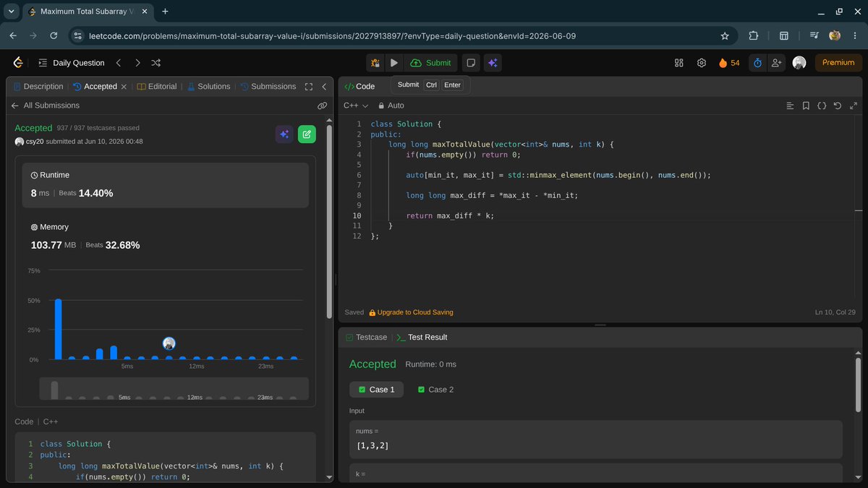Click the green edit solution button

click(307, 134)
